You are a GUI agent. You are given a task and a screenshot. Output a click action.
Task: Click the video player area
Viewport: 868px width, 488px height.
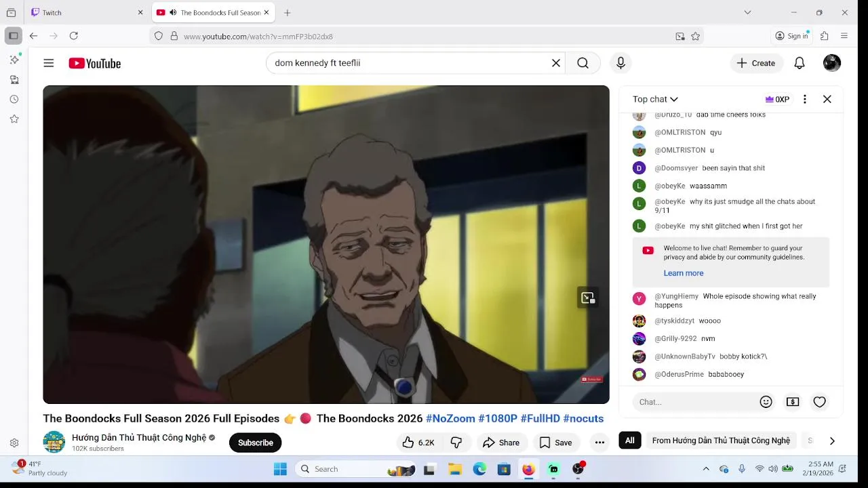(x=326, y=244)
